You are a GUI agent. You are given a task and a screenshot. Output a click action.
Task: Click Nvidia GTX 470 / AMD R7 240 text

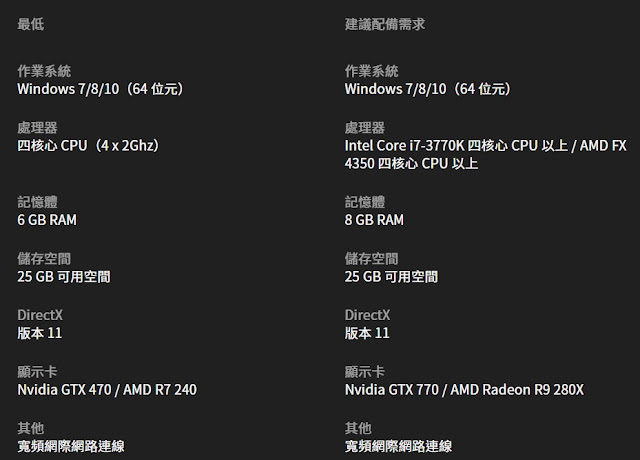(107, 389)
